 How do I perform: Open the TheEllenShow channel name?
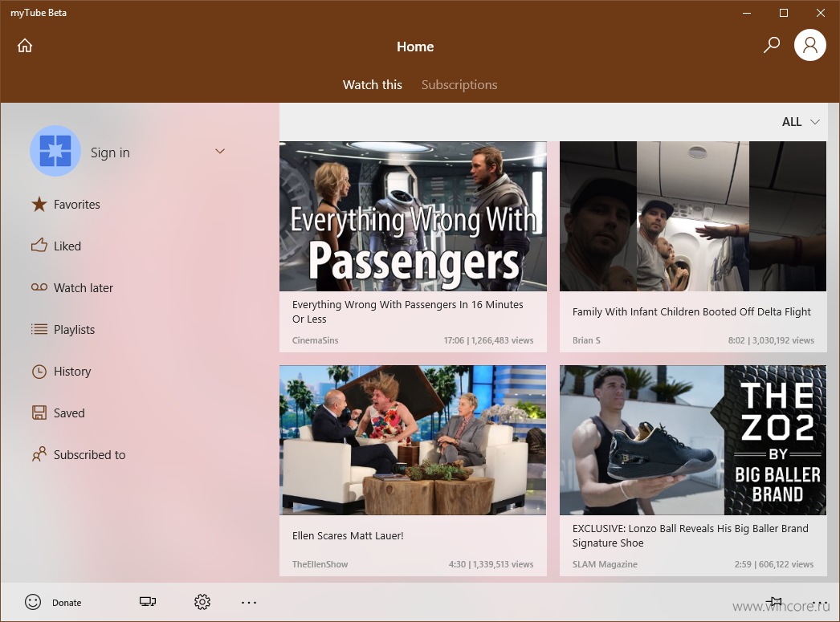coord(320,564)
